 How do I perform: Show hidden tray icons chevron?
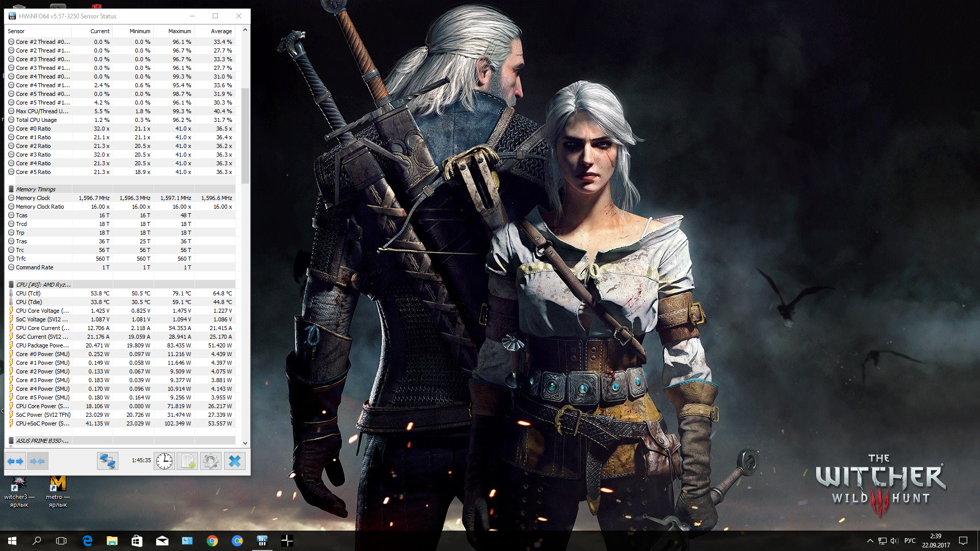point(870,541)
